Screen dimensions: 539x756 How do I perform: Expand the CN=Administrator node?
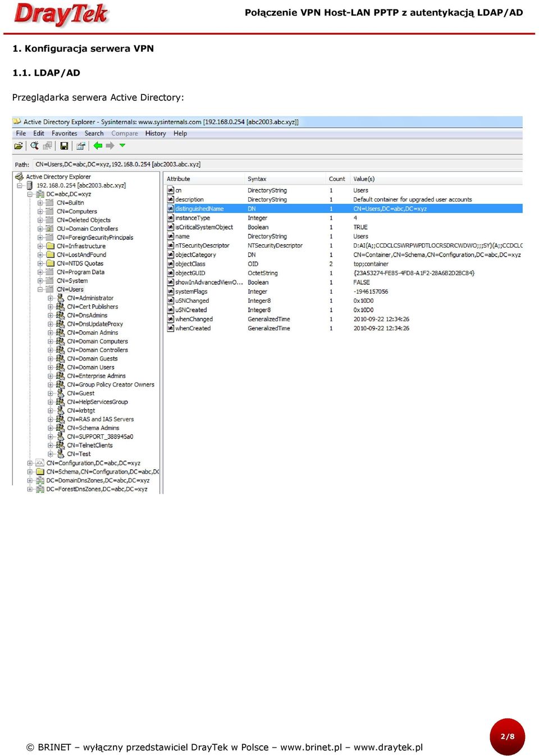click(50, 298)
